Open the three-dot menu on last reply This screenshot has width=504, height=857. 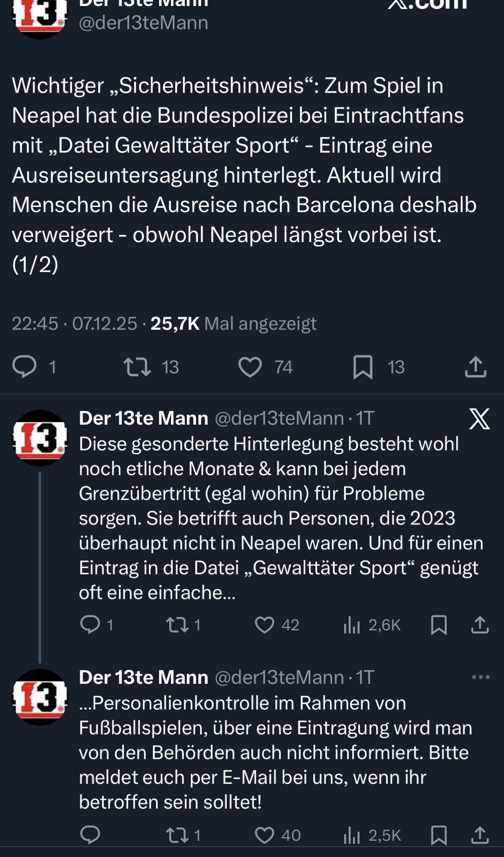click(x=480, y=677)
